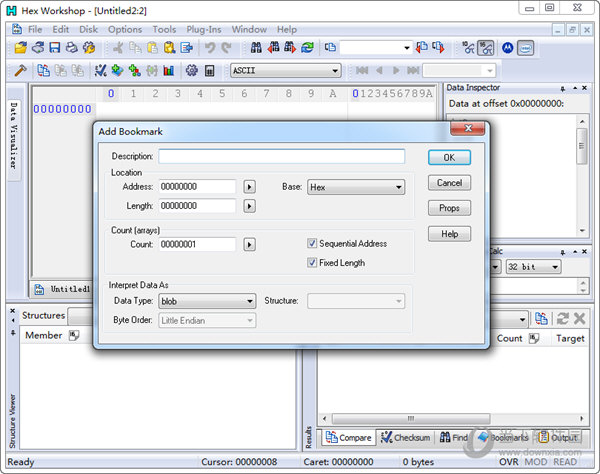Click the Find previous binoculars icon

coord(273,48)
